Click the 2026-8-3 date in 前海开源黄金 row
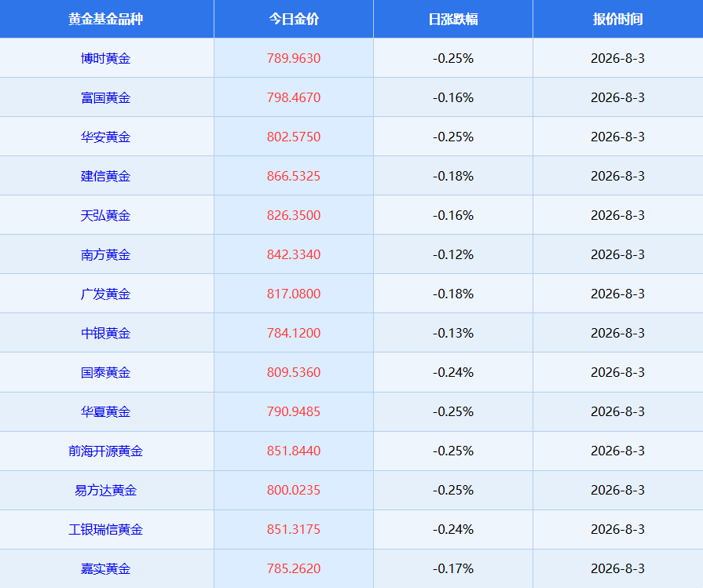This screenshot has width=703, height=588. tap(618, 451)
